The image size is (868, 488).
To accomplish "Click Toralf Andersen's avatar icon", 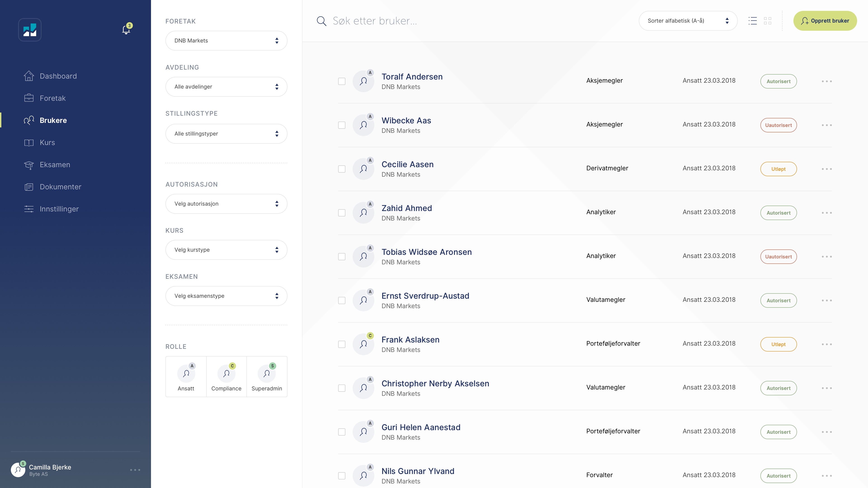I will click(363, 81).
